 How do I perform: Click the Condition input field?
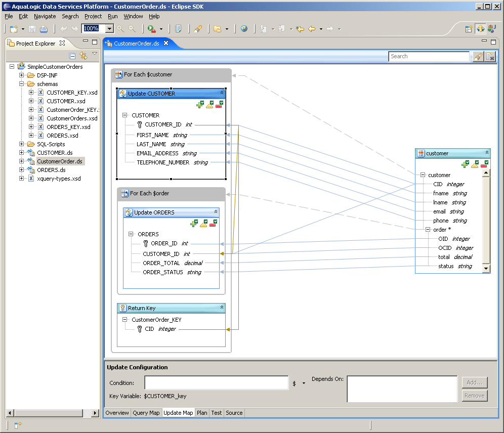216,383
